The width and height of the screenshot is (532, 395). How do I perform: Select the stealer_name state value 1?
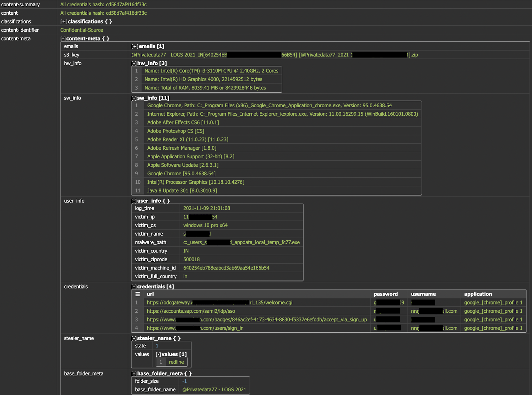click(157, 346)
